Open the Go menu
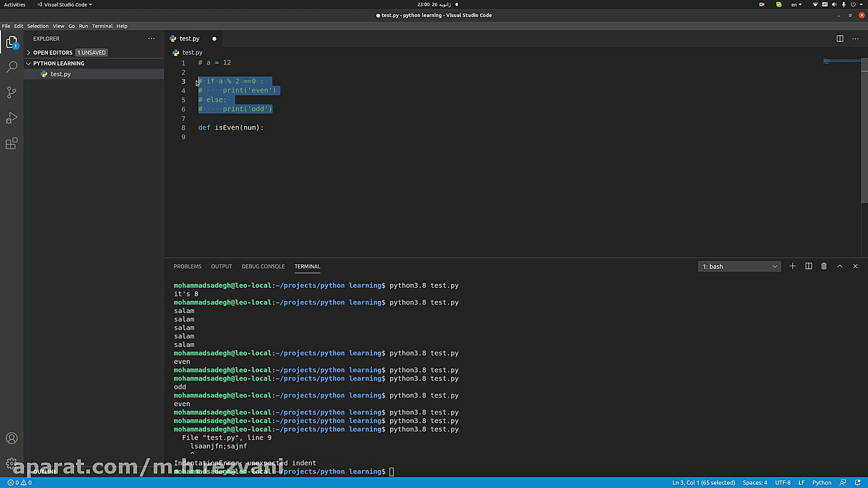Screen dimensions: 868x488 pos(71,26)
